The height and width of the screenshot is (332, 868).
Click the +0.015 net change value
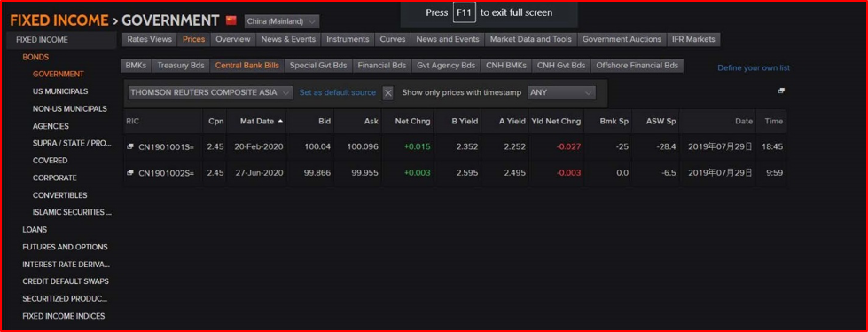pos(418,146)
